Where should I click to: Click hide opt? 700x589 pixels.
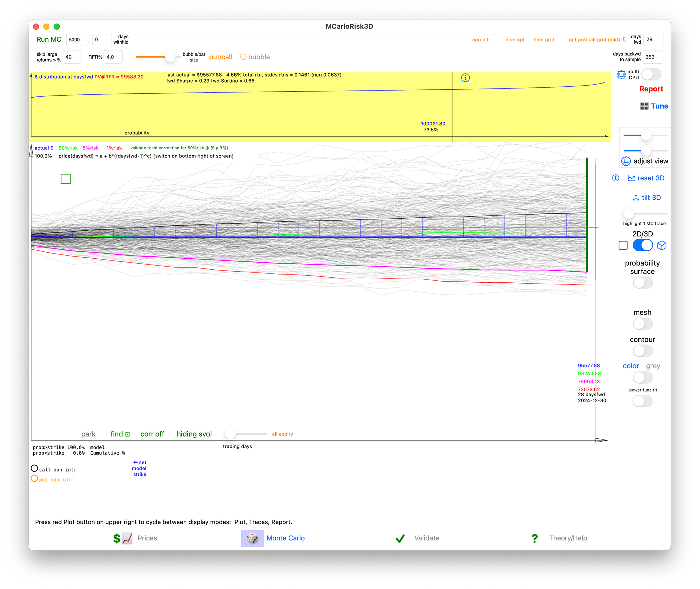click(515, 40)
